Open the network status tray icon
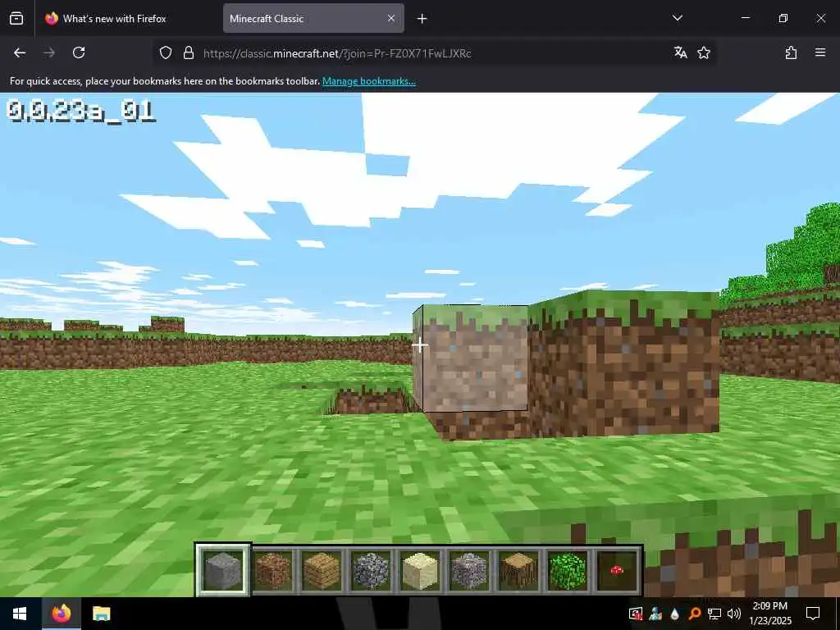840x630 pixels. [x=714, y=614]
